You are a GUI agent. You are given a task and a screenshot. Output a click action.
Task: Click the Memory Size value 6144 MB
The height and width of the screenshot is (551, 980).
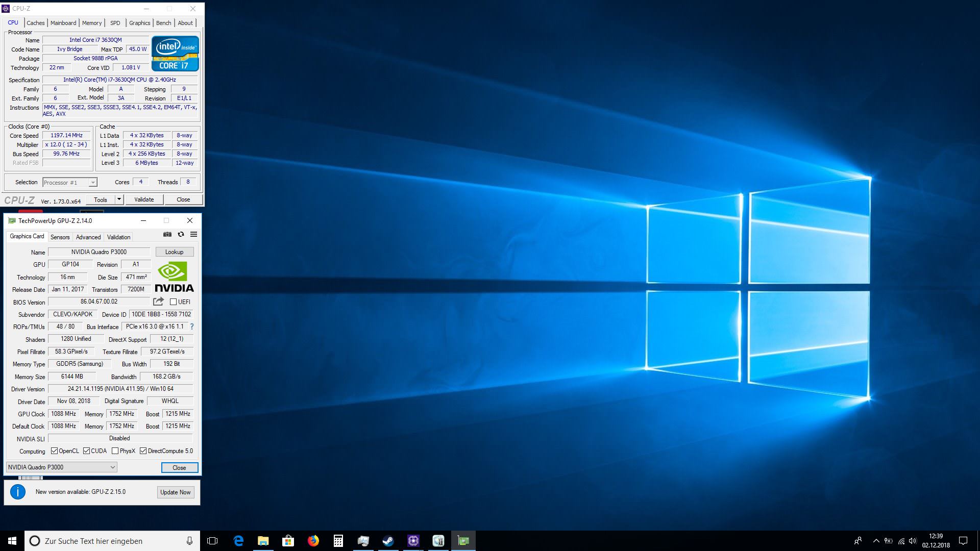coord(72,377)
